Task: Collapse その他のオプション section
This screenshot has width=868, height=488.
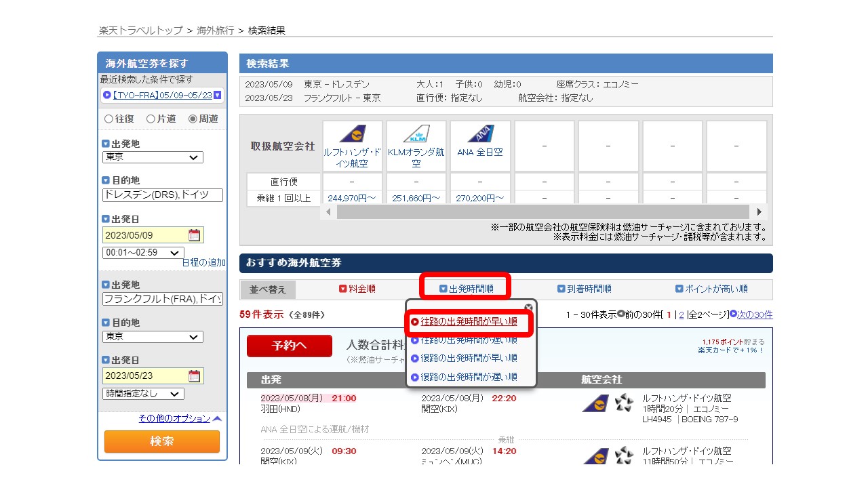Action: (180, 418)
